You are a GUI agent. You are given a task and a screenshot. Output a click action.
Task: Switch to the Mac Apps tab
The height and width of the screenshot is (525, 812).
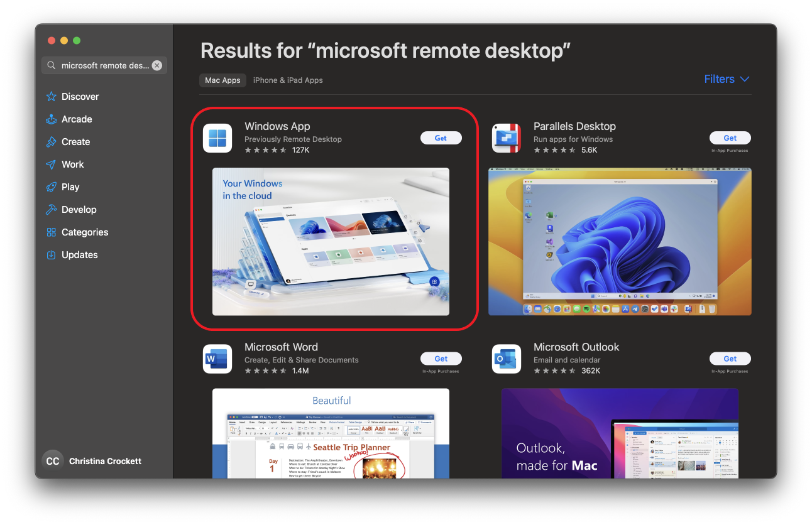pyautogui.click(x=222, y=80)
